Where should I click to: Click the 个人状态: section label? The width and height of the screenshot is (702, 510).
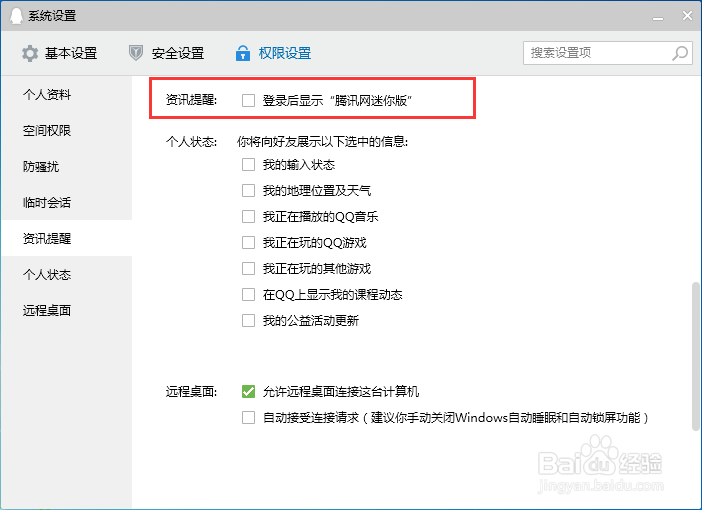click(191, 142)
